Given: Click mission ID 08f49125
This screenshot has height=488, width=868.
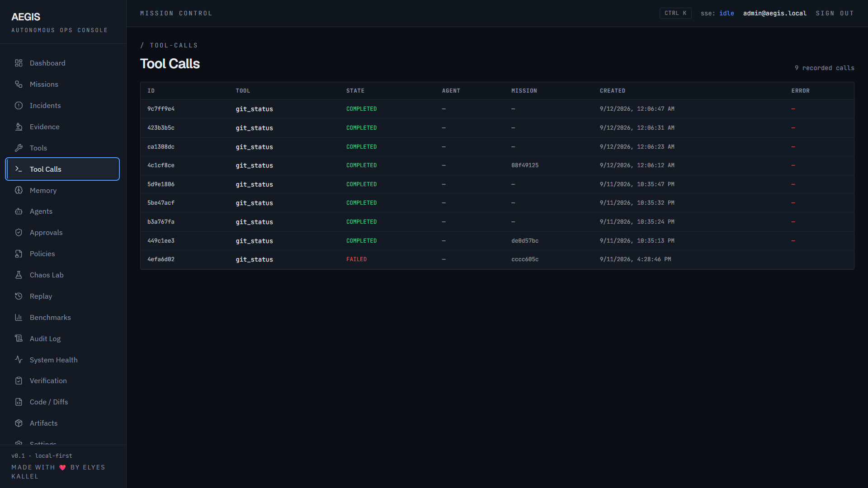Looking at the screenshot, I should (x=525, y=165).
